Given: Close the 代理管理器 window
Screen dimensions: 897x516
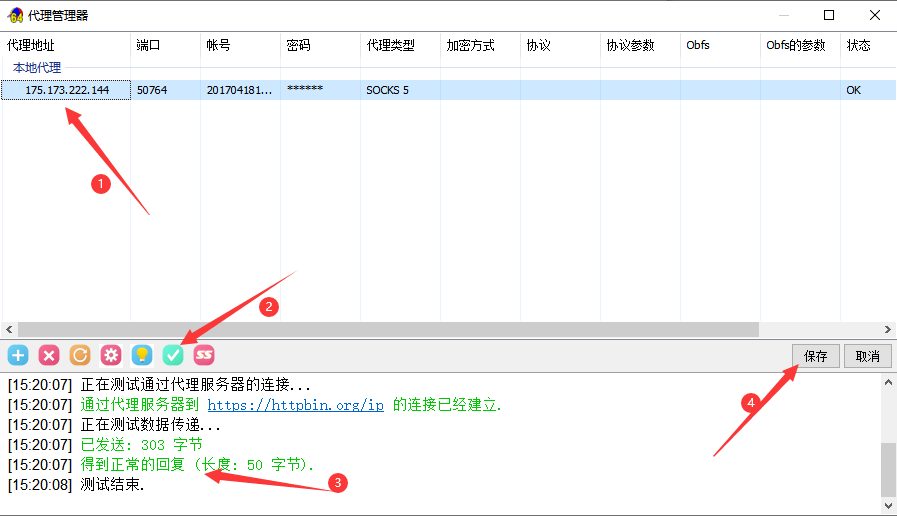Looking at the screenshot, I should pyautogui.click(x=875, y=15).
